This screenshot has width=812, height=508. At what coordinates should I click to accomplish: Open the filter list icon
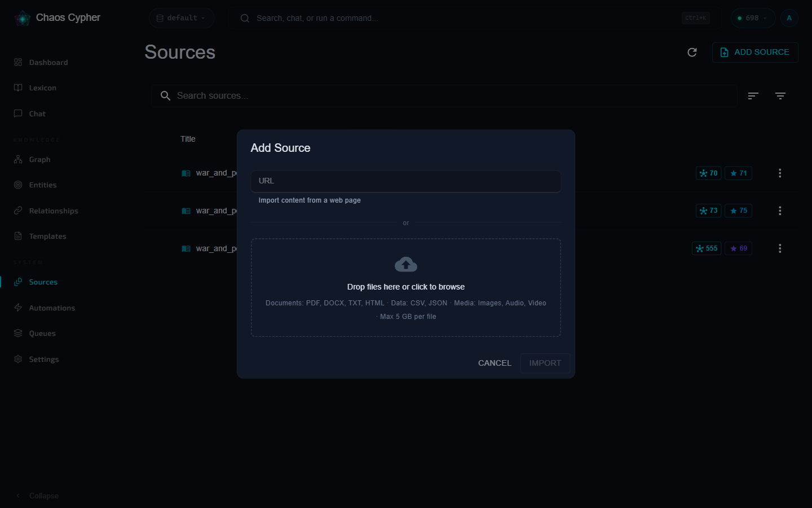pyautogui.click(x=780, y=96)
